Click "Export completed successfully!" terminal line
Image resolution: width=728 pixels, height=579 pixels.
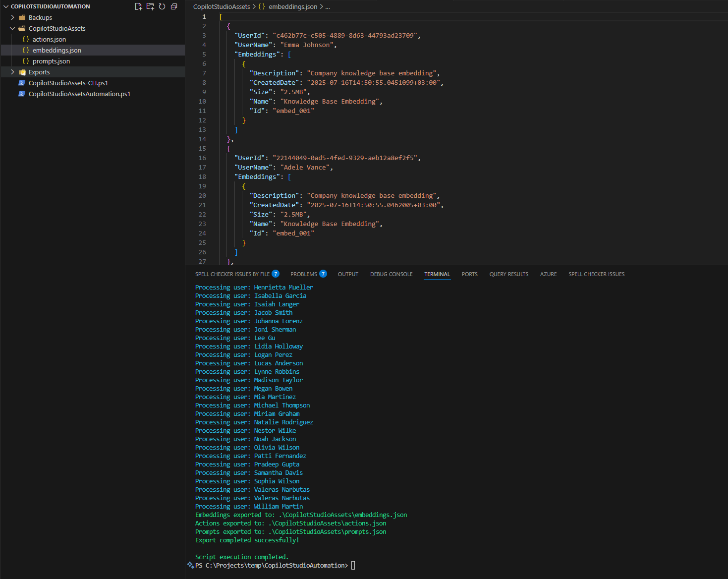click(x=247, y=540)
